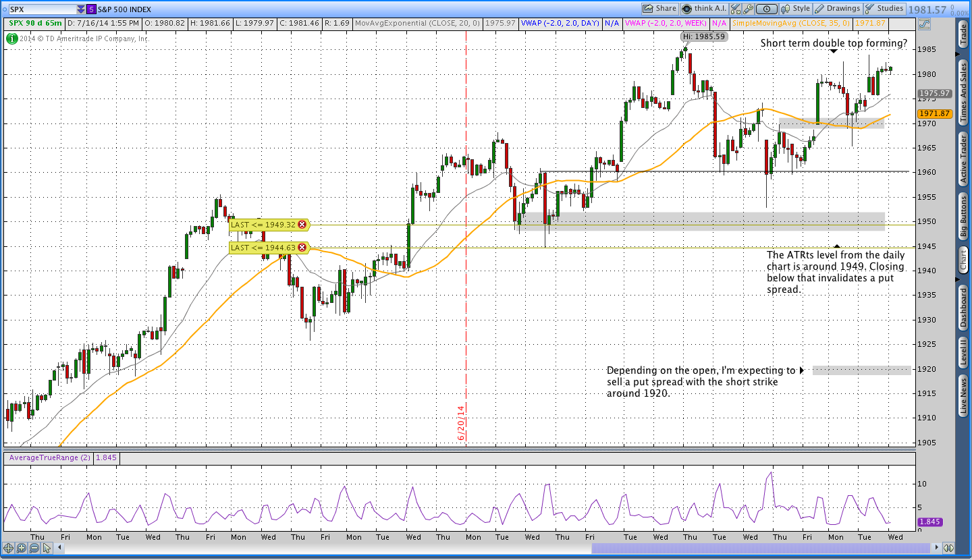
Task: Select the 'Short term double top forming?' note
Action: pos(834,43)
